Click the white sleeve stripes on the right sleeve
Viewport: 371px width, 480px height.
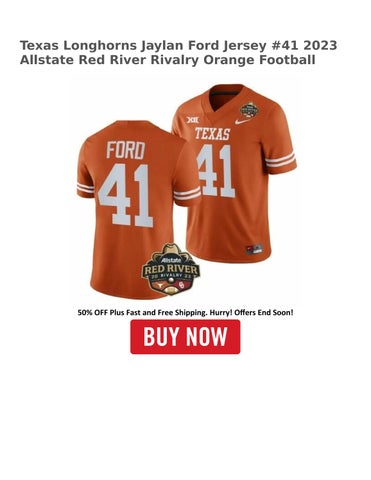coord(280,160)
